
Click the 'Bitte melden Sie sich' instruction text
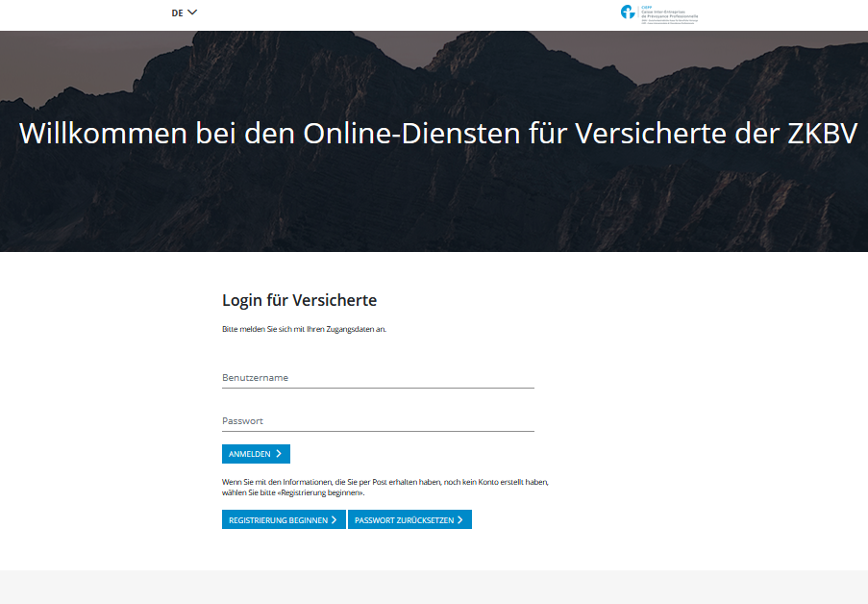(304, 329)
